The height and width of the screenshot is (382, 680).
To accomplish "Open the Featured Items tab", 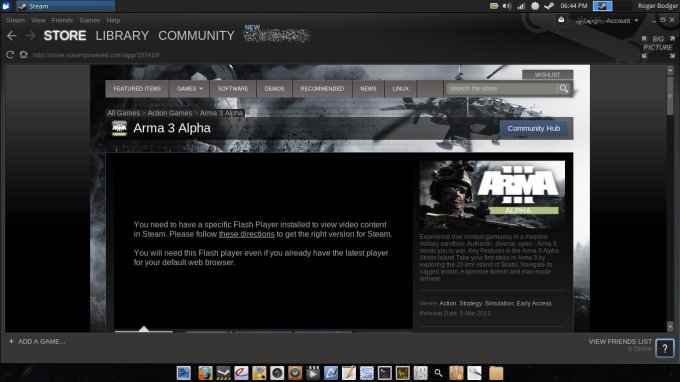I will click(137, 88).
